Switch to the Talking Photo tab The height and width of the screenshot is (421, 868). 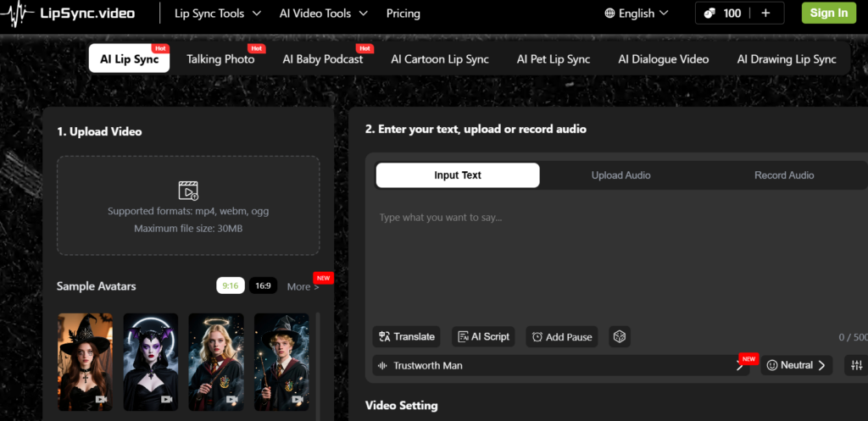coord(220,59)
